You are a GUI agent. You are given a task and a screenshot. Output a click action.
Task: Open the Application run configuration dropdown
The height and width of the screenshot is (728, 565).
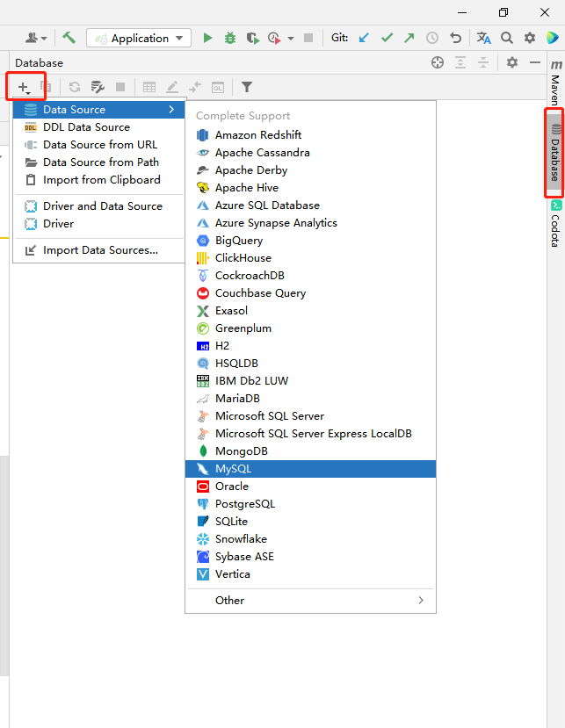pyautogui.click(x=139, y=38)
